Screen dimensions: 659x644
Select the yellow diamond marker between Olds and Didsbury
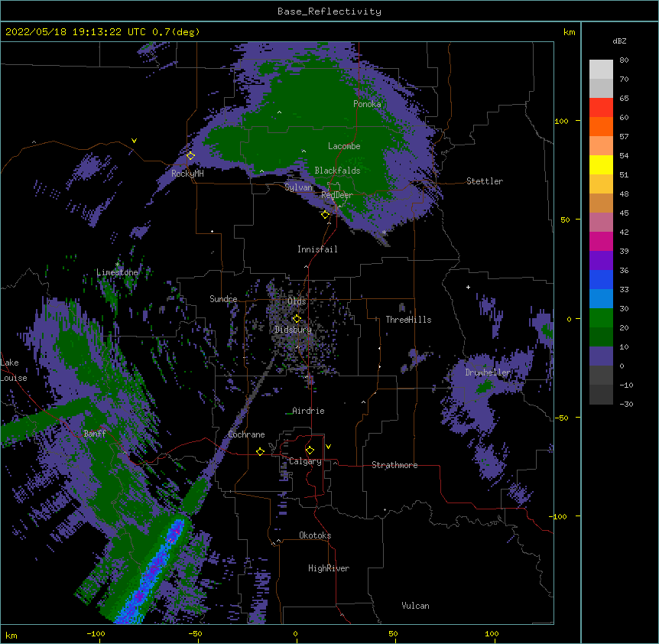pyautogui.click(x=297, y=318)
